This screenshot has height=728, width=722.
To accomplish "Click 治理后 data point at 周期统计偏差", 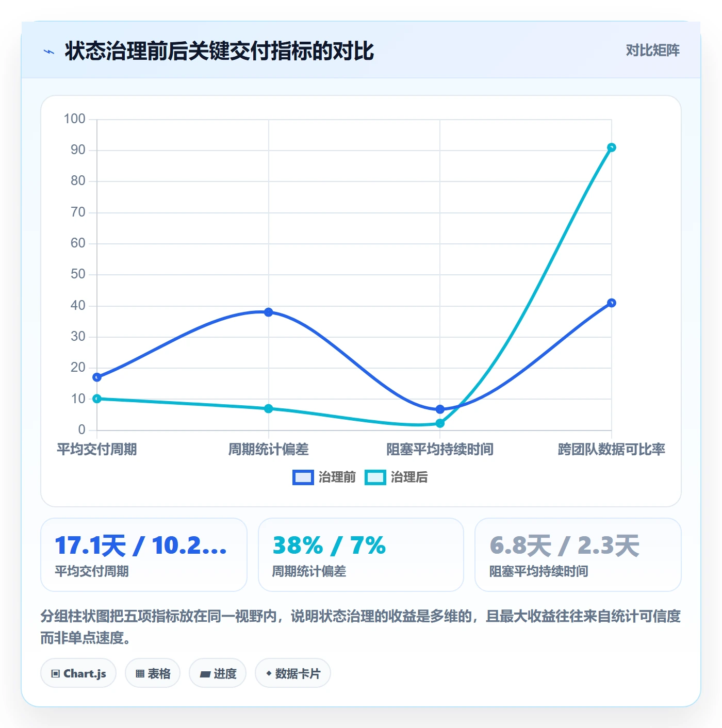I will (x=269, y=408).
